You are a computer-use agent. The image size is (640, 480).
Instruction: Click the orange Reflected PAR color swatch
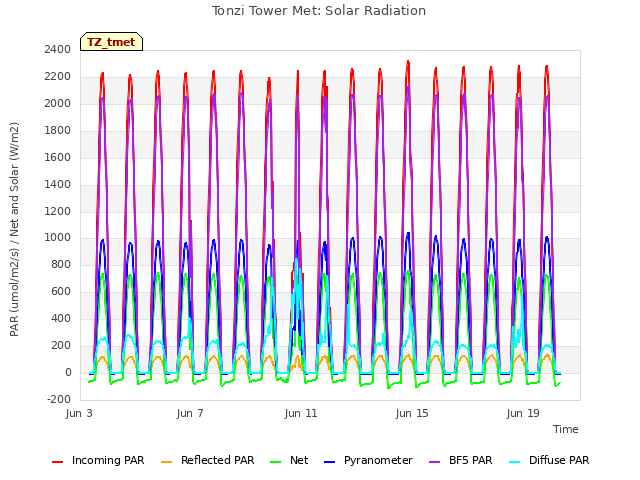click(x=167, y=462)
